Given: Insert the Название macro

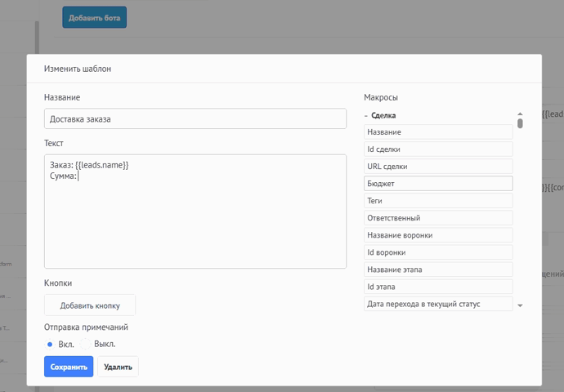Looking at the screenshot, I should [438, 131].
